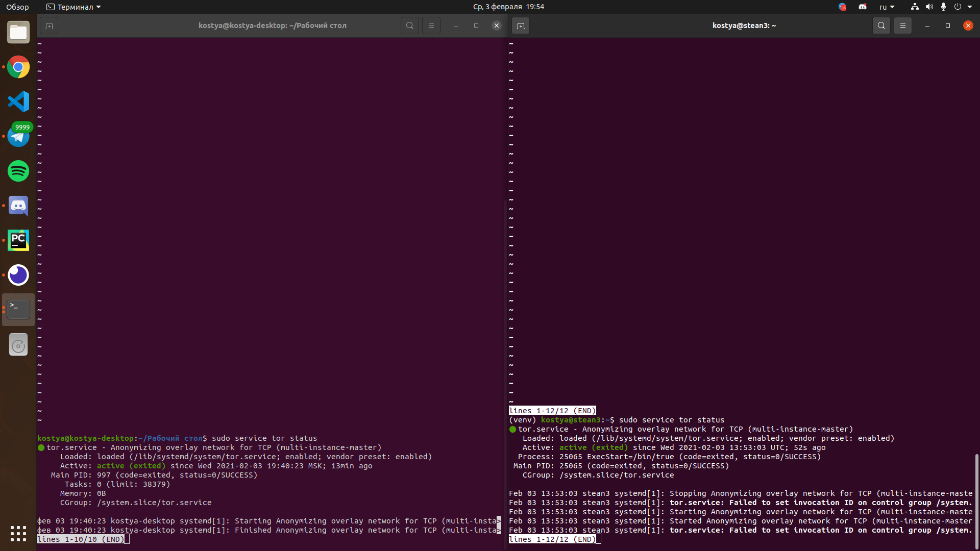This screenshot has height=551, width=980.
Task: Open search in the left terminal window
Action: (410, 26)
